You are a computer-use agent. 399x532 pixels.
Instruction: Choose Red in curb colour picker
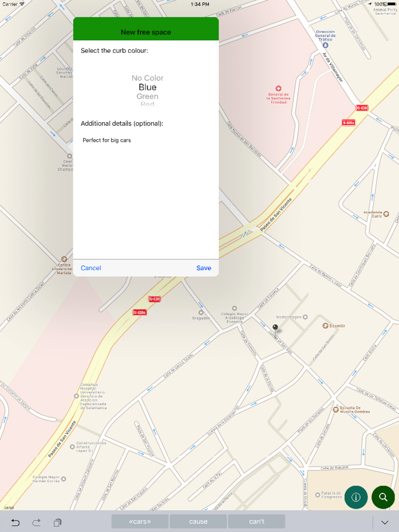147,104
